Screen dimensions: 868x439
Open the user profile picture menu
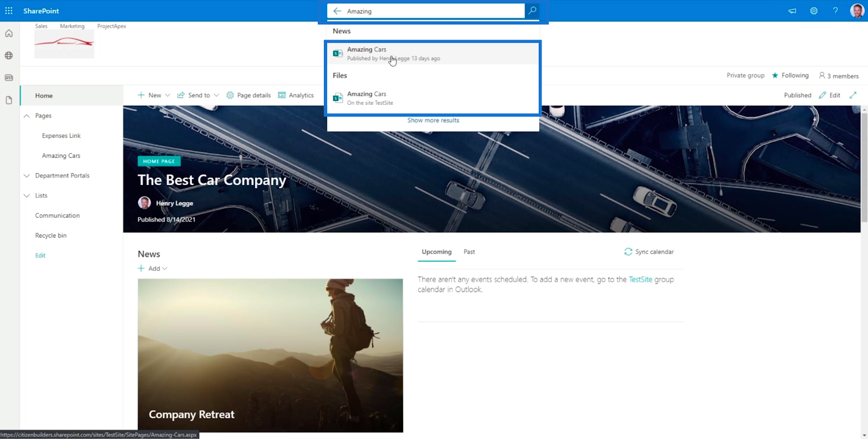[x=857, y=11]
